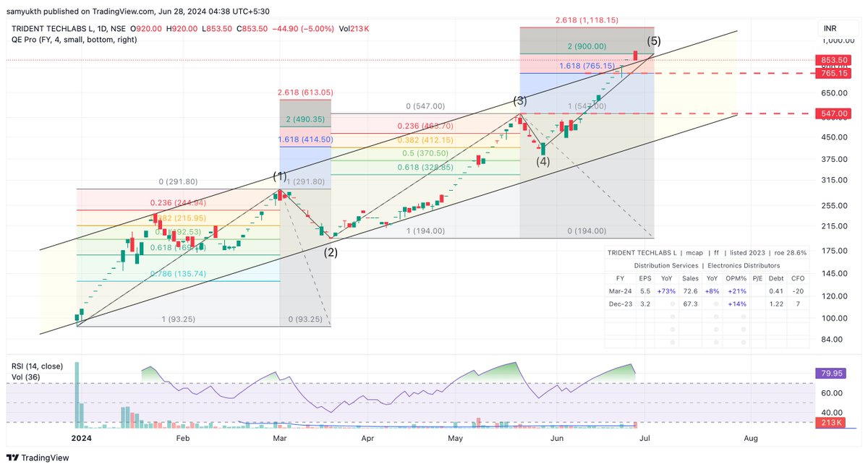The width and height of the screenshot is (868, 469).
Task: Click the Elliott wave (2) label
Action: point(331,252)
